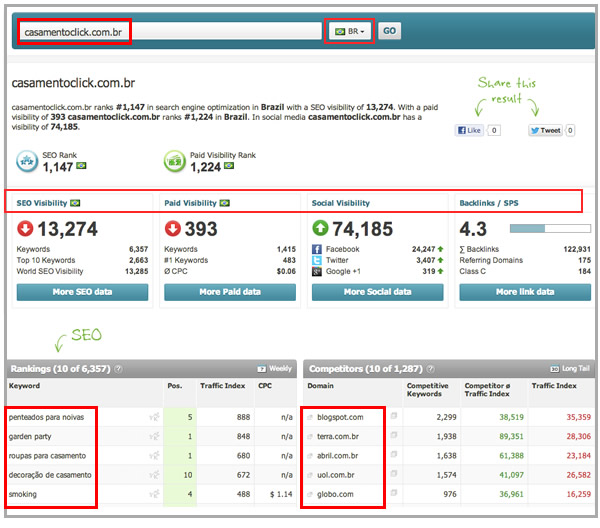Viewport: 600px width, 528px height.
Task: Click the icon next to terra.com.br domain
Action: point(393,436)
